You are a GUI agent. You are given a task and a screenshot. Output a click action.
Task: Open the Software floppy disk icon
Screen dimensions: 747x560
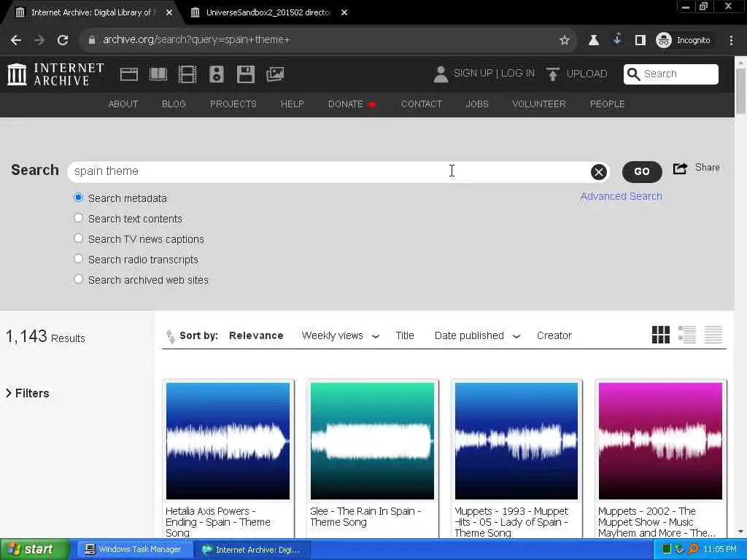point(246,74)
